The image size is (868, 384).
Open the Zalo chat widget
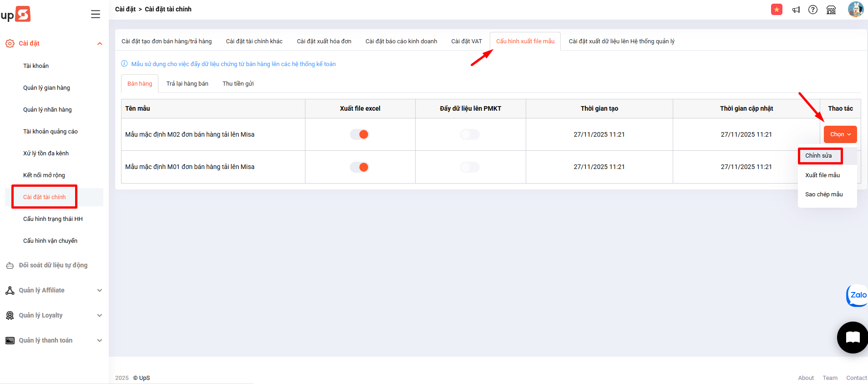point(858,295)
